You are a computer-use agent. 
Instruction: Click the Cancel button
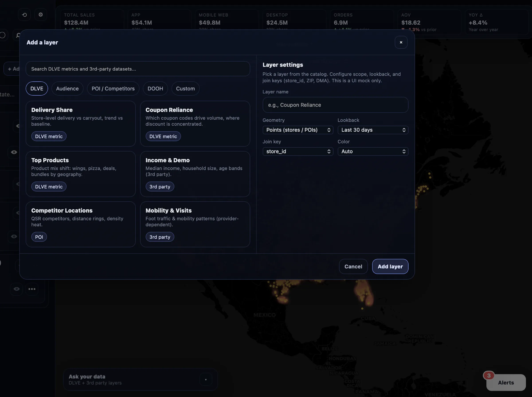coord(353,266)
